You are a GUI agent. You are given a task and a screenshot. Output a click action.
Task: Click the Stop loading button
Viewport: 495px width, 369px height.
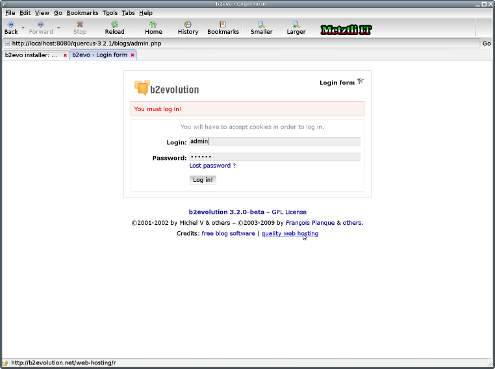[80, 28]
